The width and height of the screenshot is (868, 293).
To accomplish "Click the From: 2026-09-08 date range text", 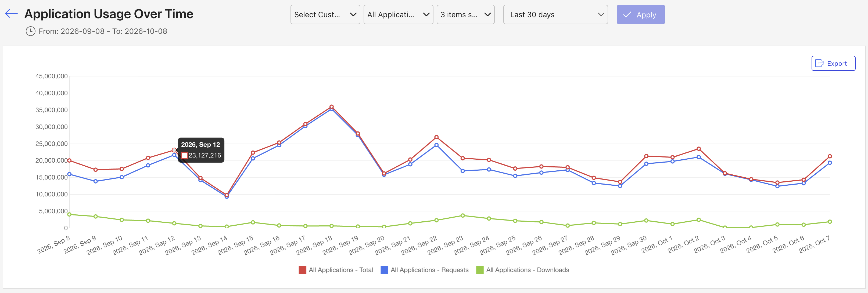I will point(103,31).
